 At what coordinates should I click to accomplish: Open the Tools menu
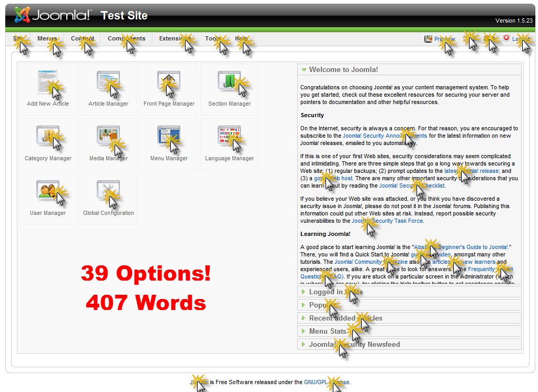click(x=214, y=38)
